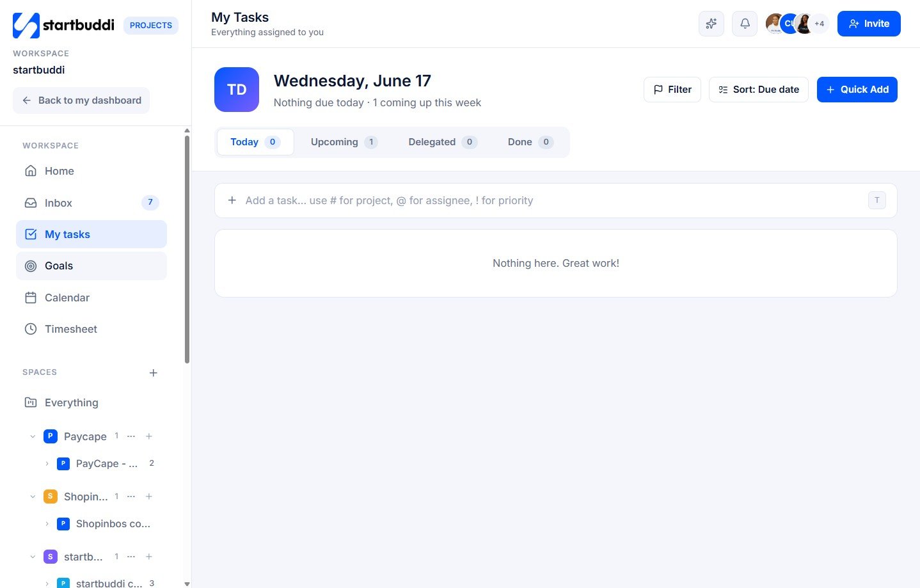Open Inbox in the sidebar
The width and height of the screenshot is (920, 588).
91,203
